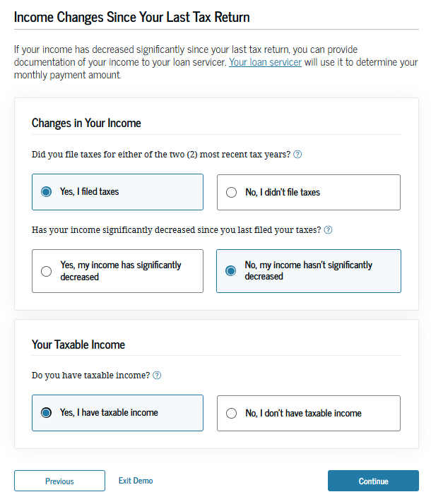Select "Yes, my income has significantly decreased"
The height and width of the screenshot is (504, 431).
(117, 271)
